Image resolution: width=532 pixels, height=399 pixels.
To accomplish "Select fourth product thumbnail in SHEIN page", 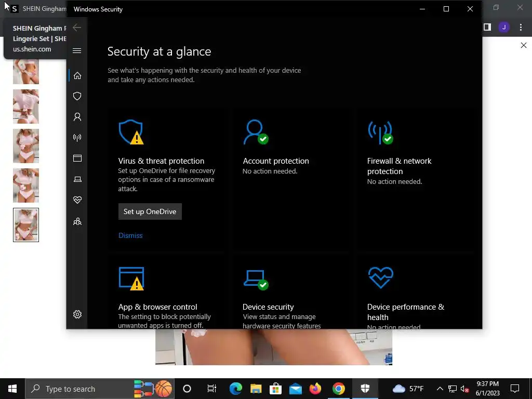I will (26, 185).
